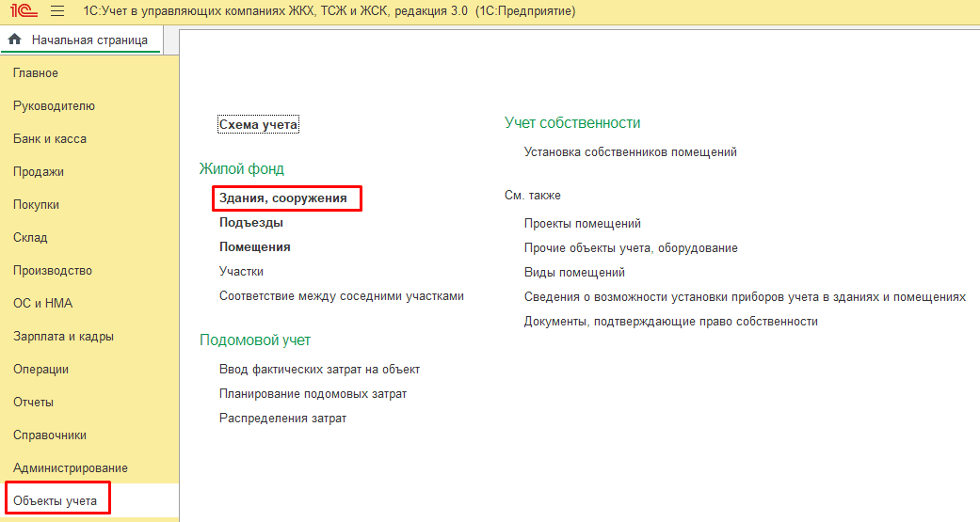The width and height of the screenshot is (980, 522).
Task: Click the 1C logo icon
Action: [x=24, y=11]
